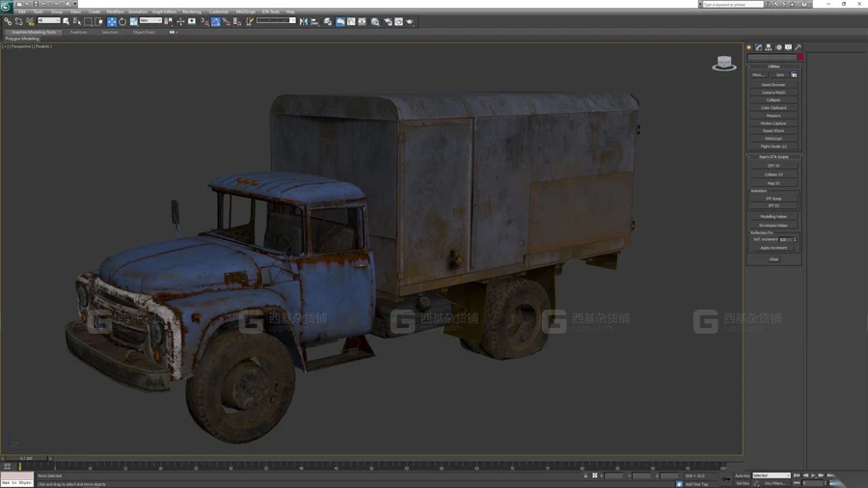Collapse the Kam's GTA Scripts rollout
868x488 pixels.
773,157
